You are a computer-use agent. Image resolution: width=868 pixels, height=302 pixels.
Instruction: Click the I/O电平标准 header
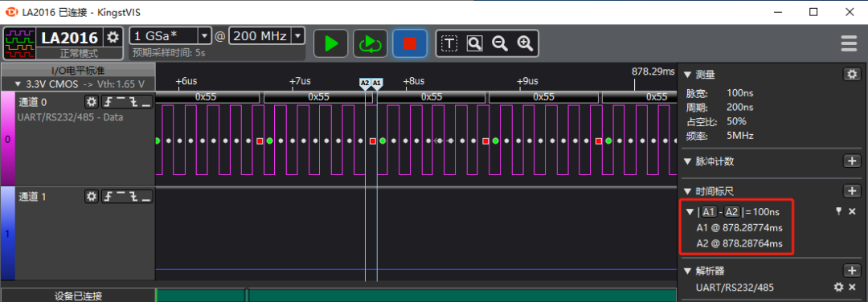[78, 71]
